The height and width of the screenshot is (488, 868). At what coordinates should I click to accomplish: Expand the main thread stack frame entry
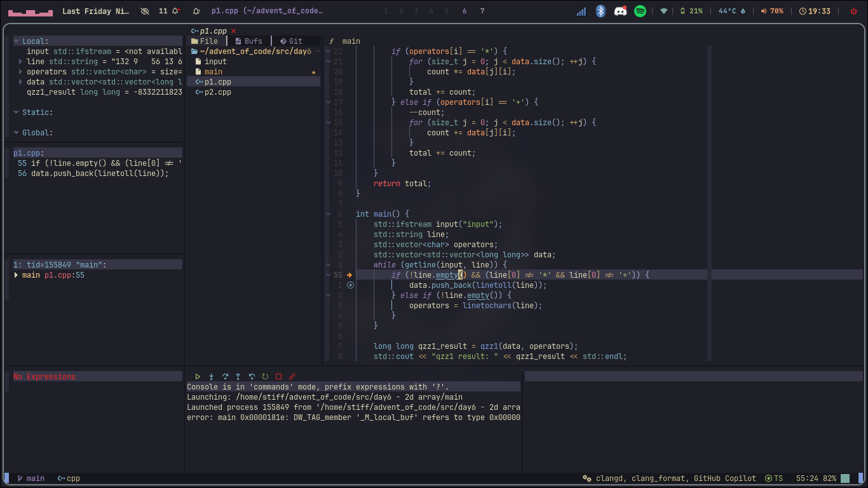[17, 275]
